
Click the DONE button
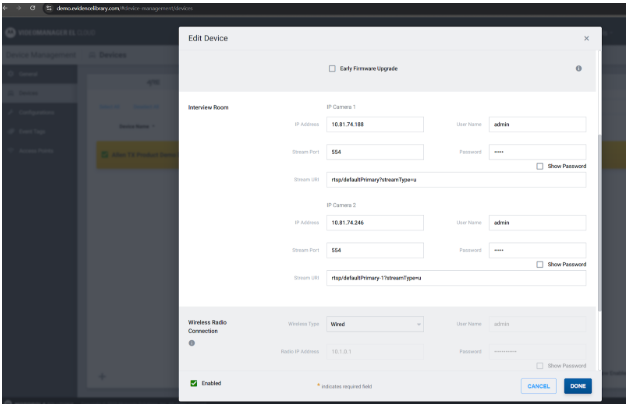[x=578, y=386]
